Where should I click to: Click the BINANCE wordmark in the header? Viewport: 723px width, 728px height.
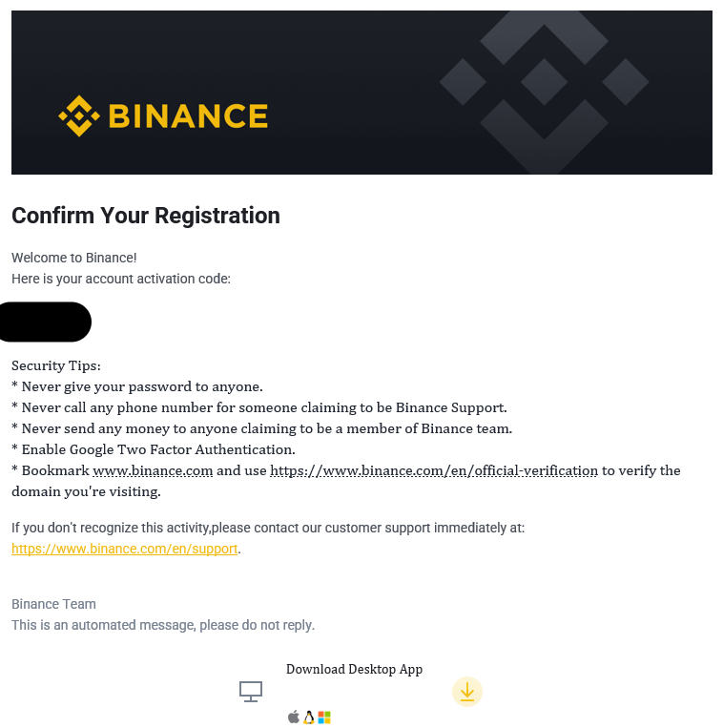coord(188,116)
